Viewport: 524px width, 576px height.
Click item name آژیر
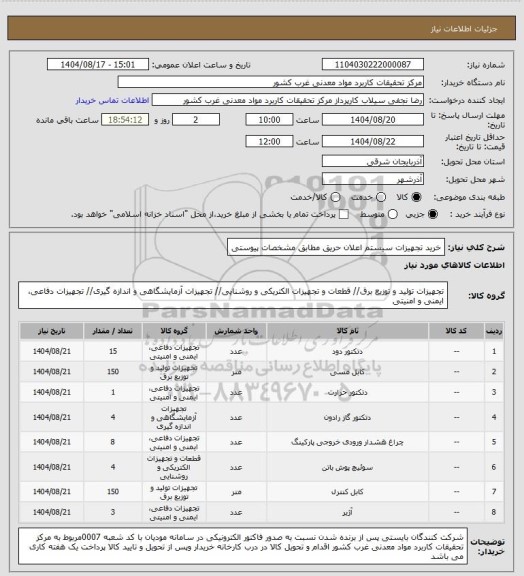(x=347, y=512)
